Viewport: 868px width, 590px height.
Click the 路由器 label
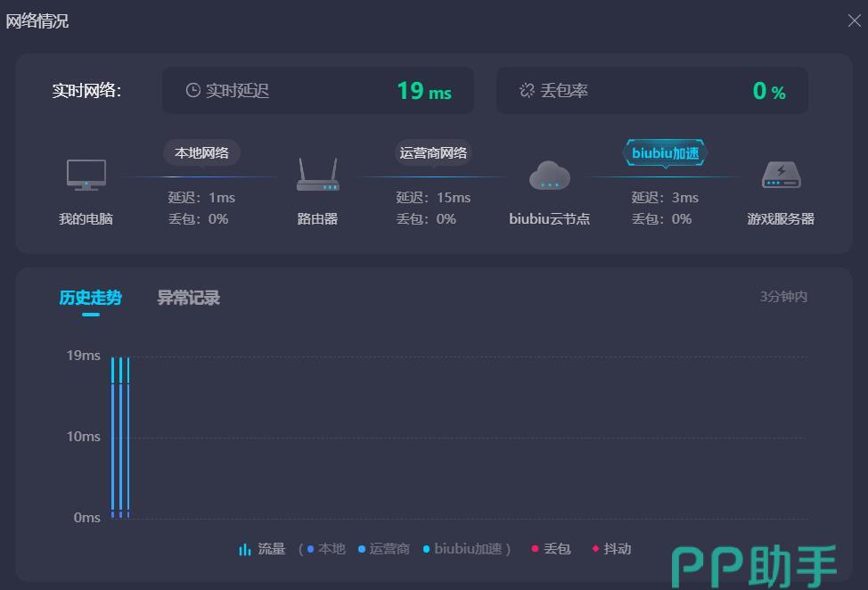tap(317, 219)
